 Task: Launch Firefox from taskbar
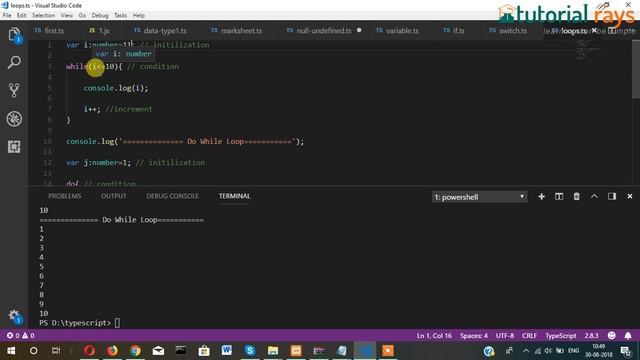pyautogui.click(x=112, y=351)
